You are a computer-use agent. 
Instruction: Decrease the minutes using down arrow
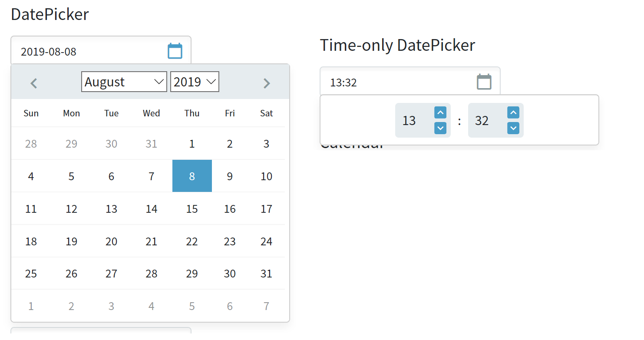[x=513, y=128]
